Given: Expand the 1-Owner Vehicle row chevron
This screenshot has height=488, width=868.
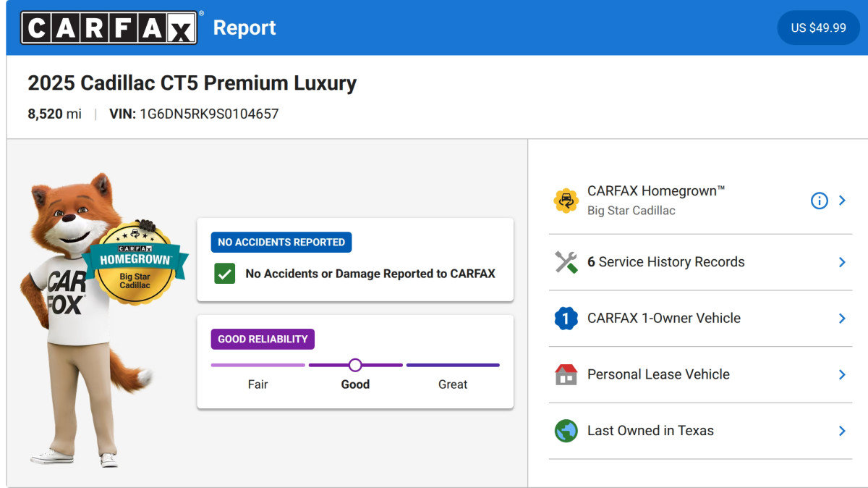Looking at the screenshot, I should pyautogui.click(x=842, y=319).
